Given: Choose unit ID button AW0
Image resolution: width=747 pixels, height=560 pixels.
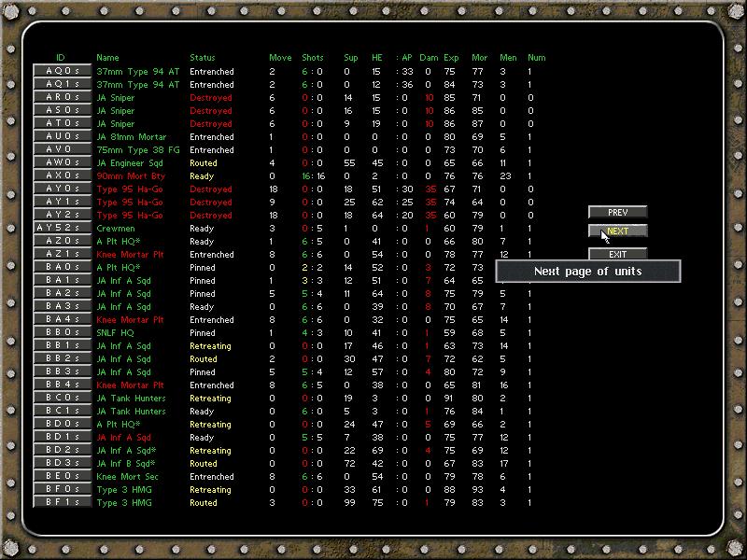Looking at the screenshot, I should 63,162.
